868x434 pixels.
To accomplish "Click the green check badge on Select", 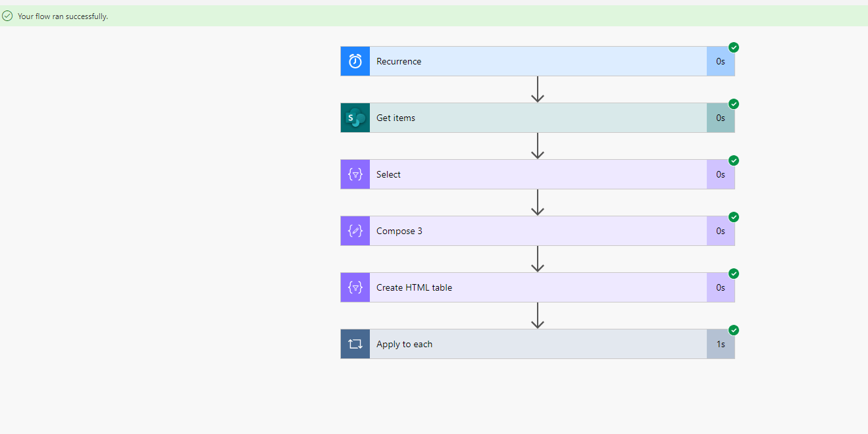I will [734, 160].
